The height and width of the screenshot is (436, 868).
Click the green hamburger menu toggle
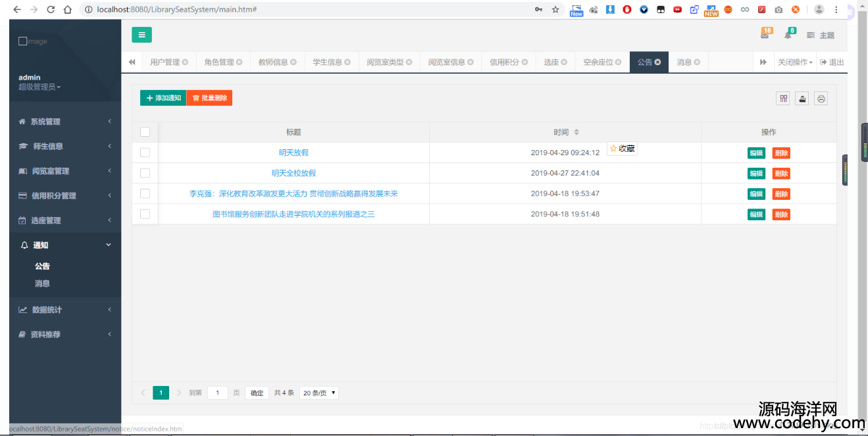(x=141, y=35)
